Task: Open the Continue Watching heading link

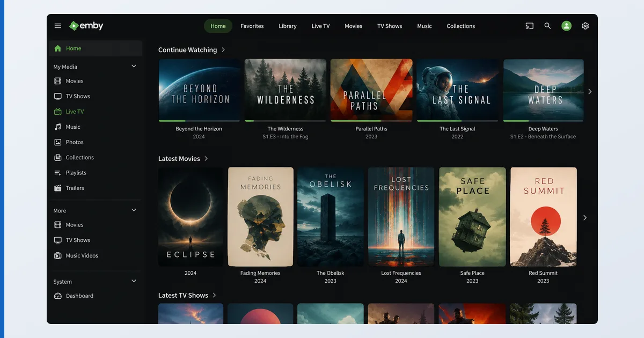Action: click(188, 50)
